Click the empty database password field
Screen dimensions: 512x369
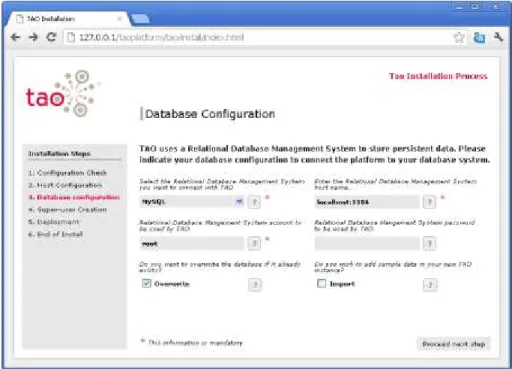(367, 244)
